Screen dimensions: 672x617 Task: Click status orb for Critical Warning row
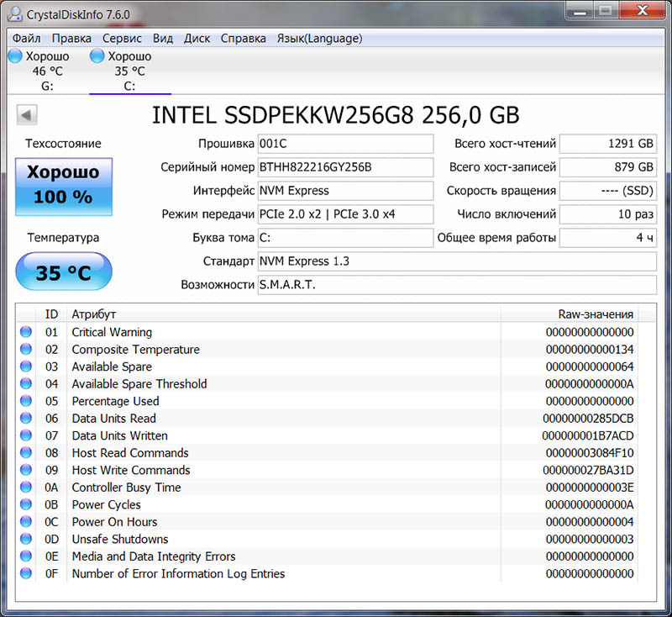coord(26,332)
